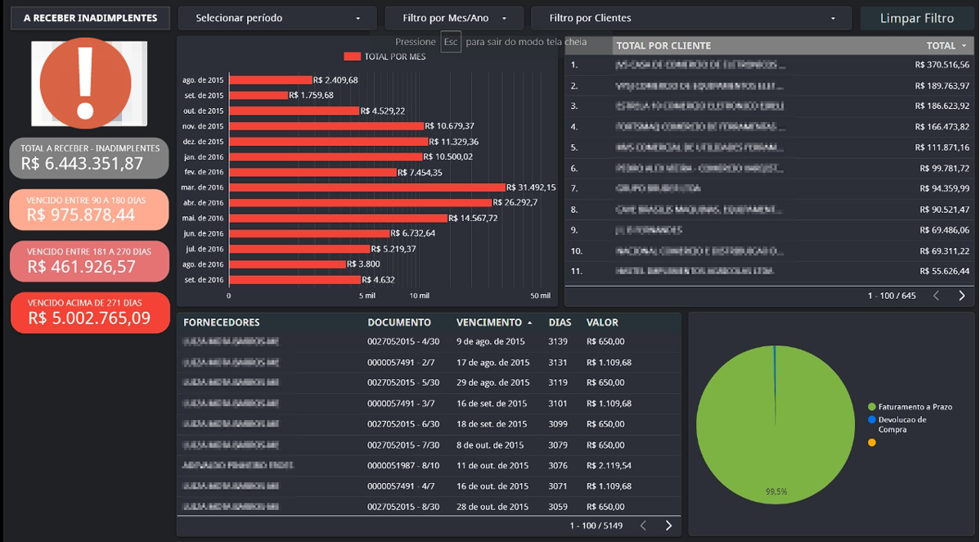Click client row 4 total R$ 166.473,82
980x542 pixels.
pos(942,126)
